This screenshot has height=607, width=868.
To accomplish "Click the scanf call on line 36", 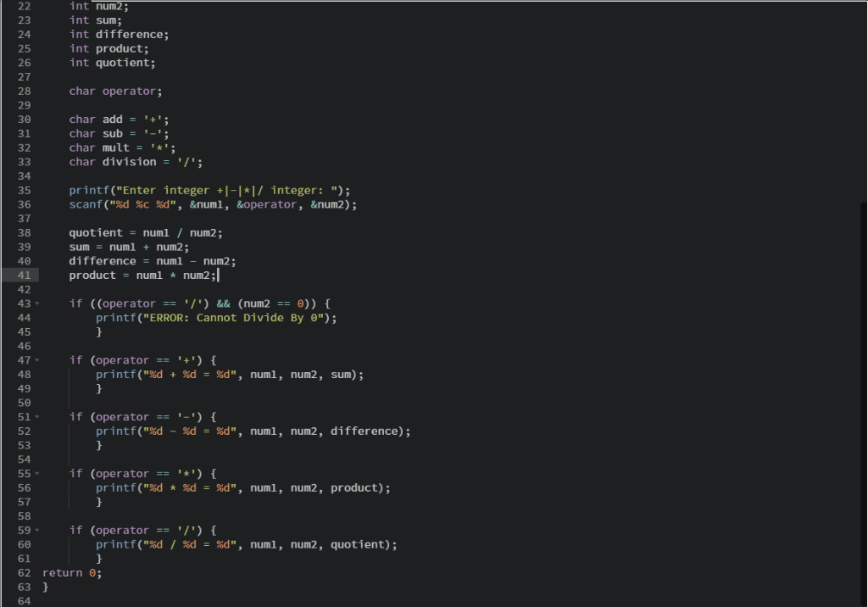I will pyautogui.click(x=213, y=204).
